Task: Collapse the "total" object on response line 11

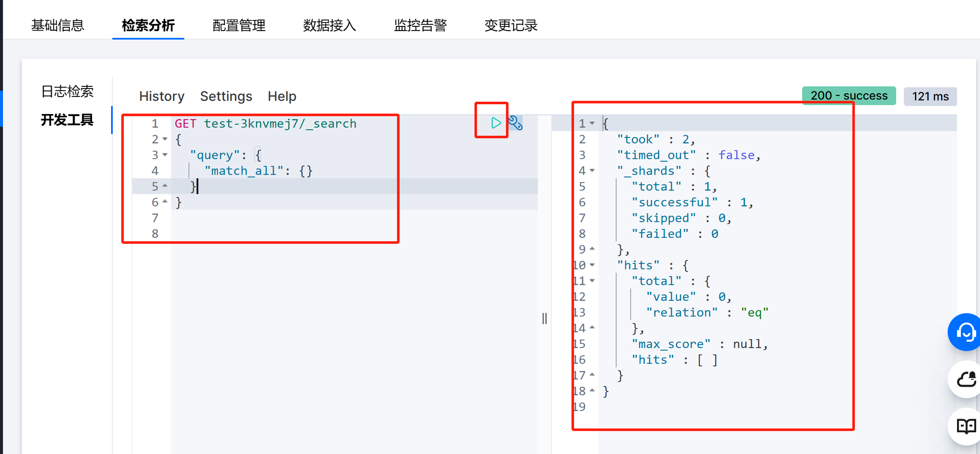Action: pyautogui.click(x=592, y=281)
